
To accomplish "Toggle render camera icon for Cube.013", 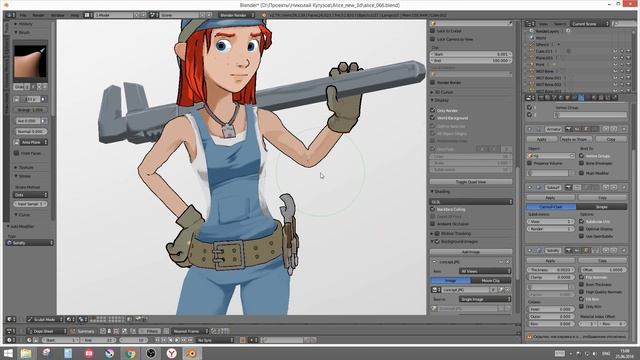I will pyautogui.click(x=628, y=51).
